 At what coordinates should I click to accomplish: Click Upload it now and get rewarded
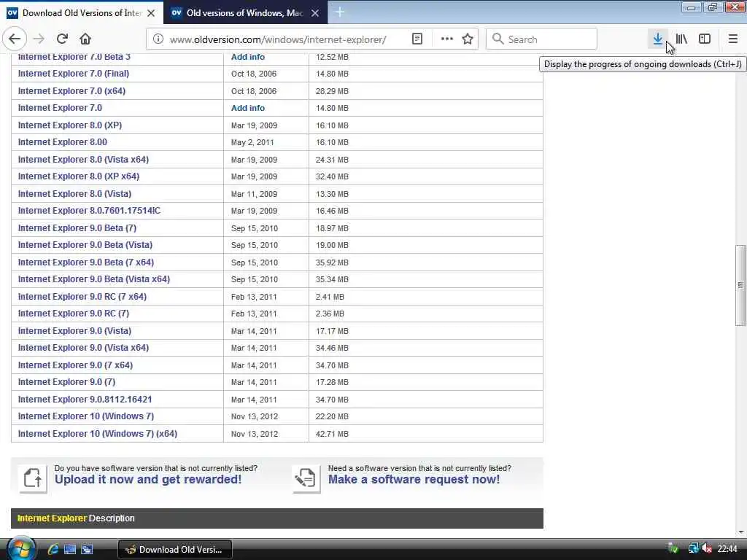148,480
